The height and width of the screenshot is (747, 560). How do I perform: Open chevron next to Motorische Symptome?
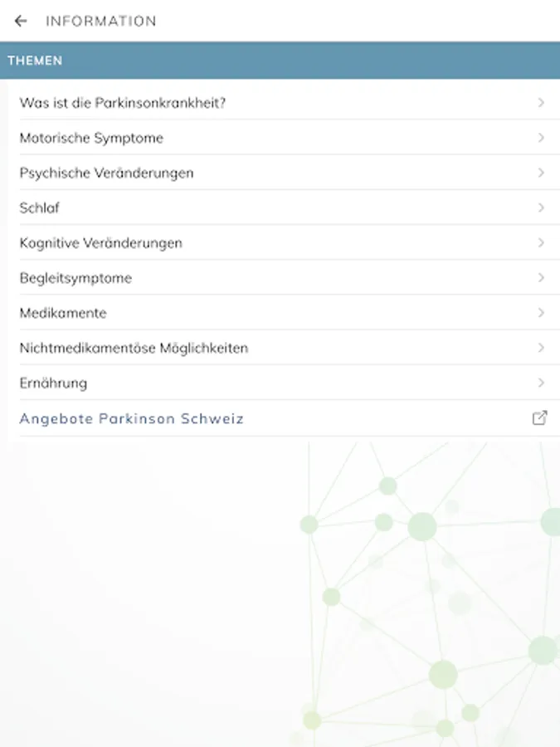[x=541, y=138]
